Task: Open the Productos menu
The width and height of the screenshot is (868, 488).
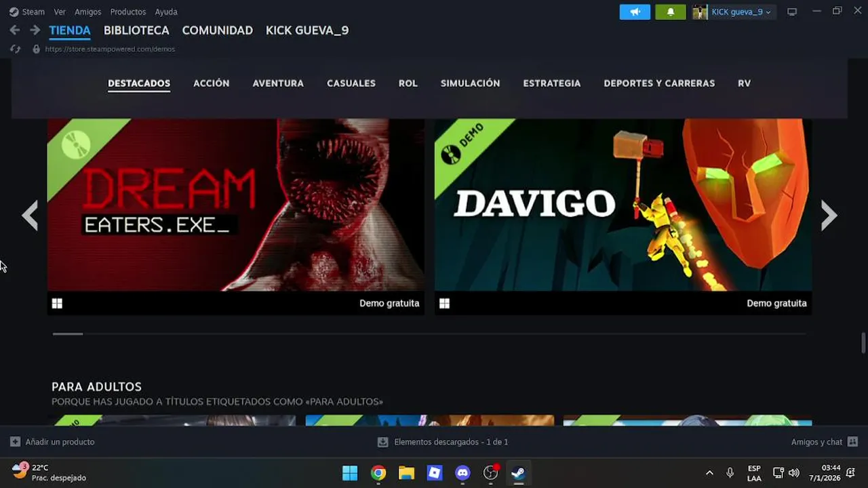Action: 128,12
